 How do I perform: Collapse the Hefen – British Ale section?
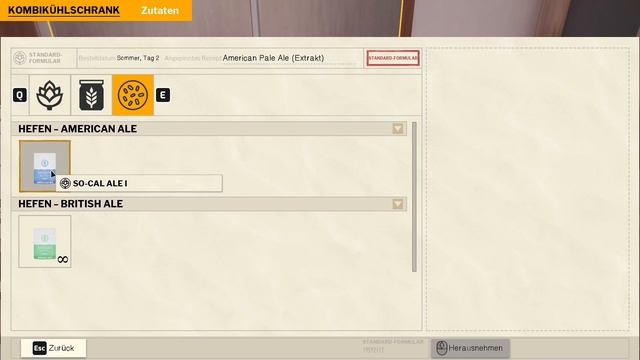[398, 204]
